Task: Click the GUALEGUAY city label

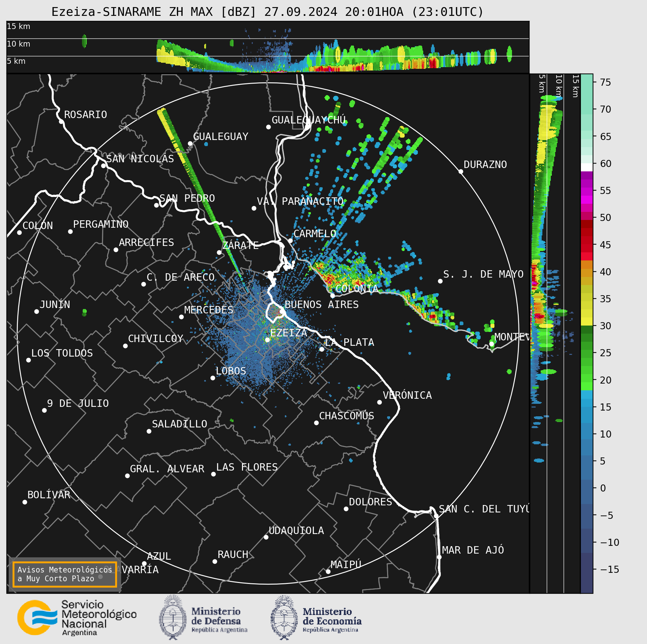Action: [x=220, y=137]
